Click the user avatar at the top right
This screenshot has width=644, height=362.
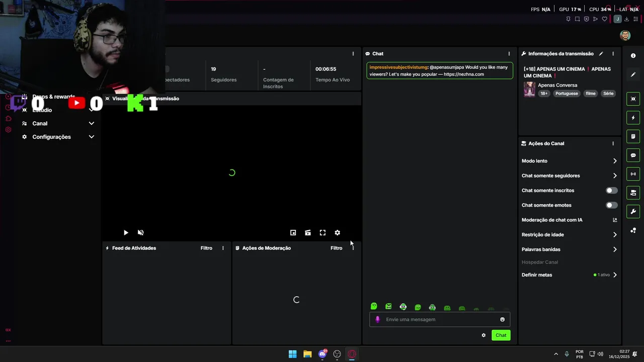click(x=625, y=35)
